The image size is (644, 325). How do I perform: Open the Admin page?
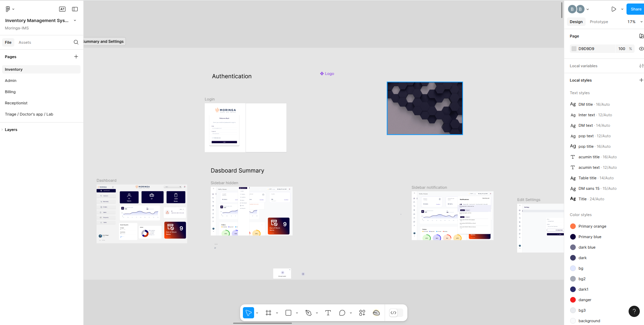click(41, 81)
